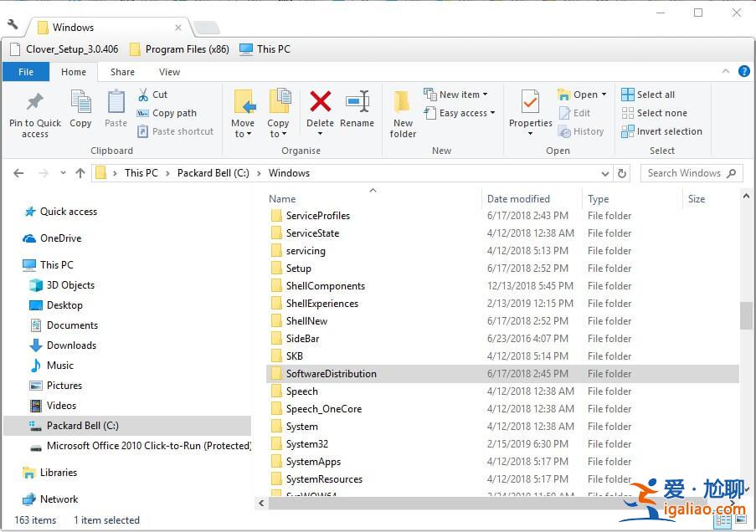
Task: Click the Select all button
Action: (652, 94)
